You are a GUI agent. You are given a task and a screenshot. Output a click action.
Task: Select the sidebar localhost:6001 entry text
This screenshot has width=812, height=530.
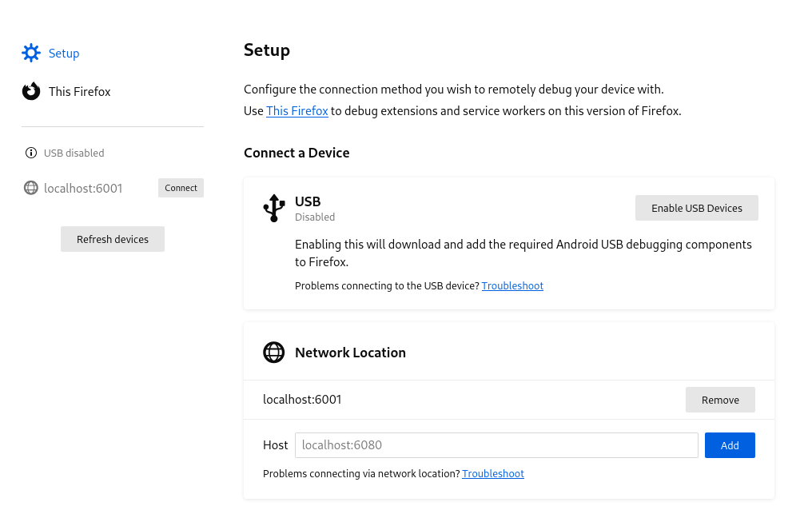(83, 188)
